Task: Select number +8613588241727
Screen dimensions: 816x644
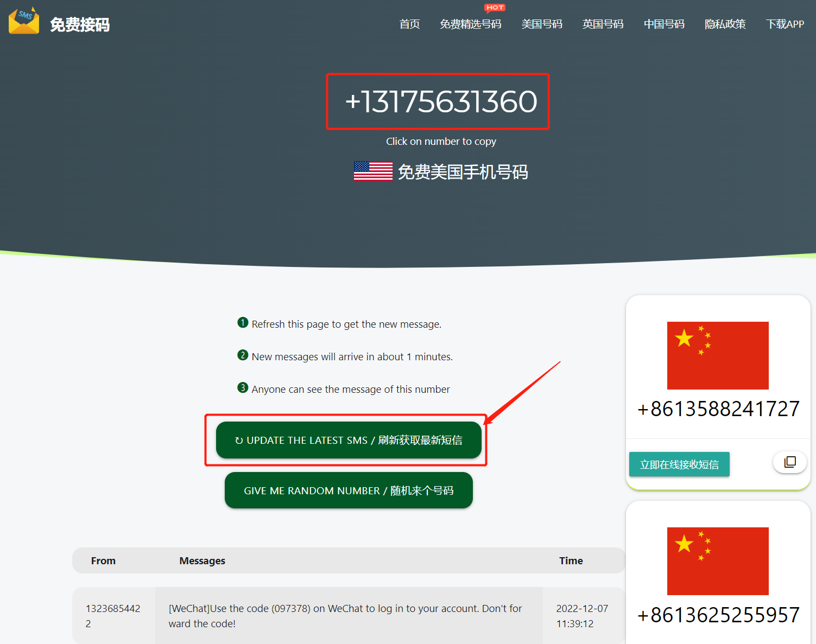Action: coord(718,409)
